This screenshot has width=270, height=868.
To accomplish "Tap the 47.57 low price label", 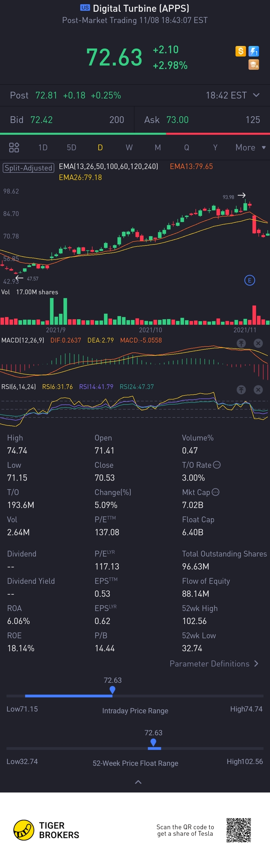I will pos(33,279).
